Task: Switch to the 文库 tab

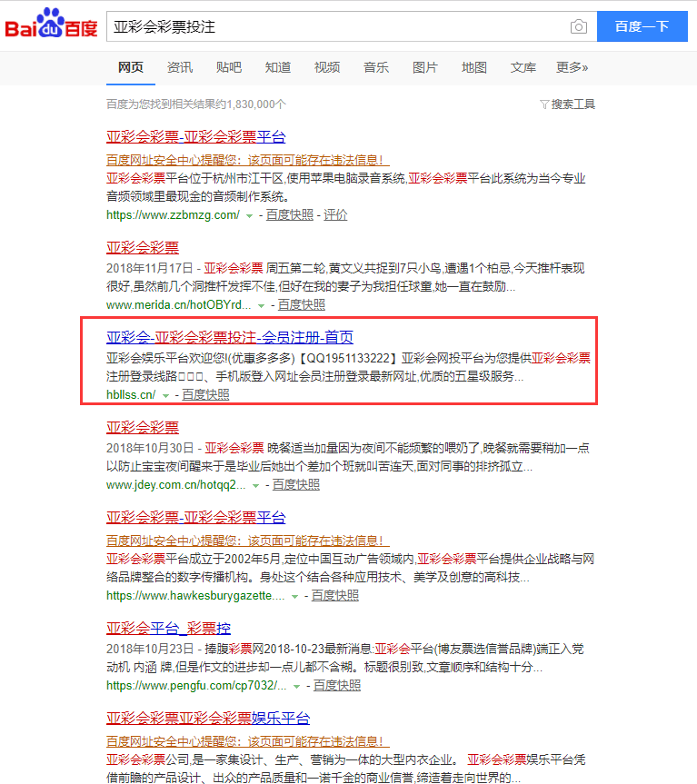Action: coord(523,67)
